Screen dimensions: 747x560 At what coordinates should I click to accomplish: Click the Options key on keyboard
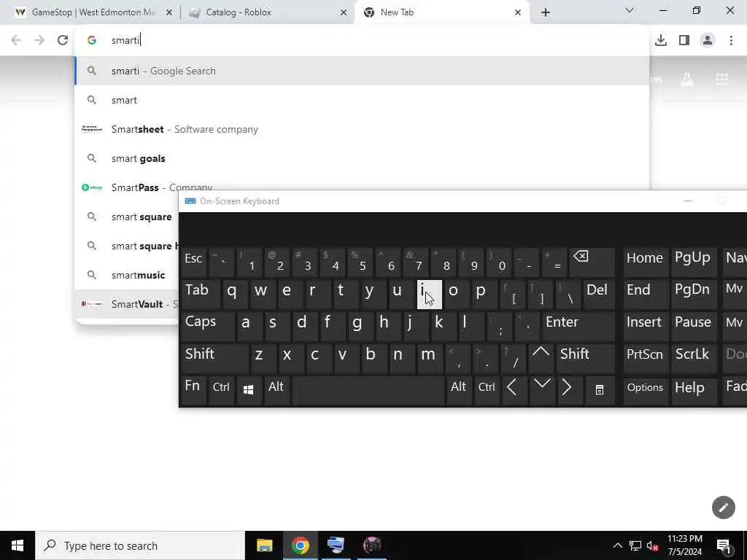[x=646, y=391]
